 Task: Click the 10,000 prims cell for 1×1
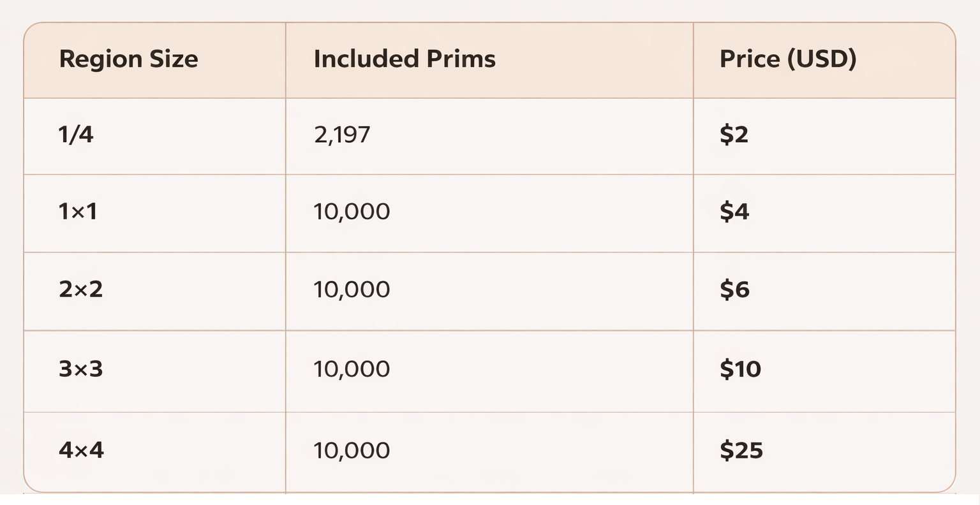point(352,212)
